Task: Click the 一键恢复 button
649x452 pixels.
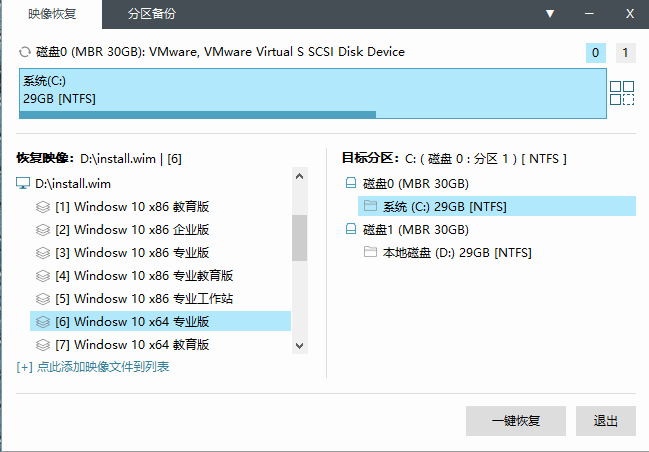Action: (516, 421)
